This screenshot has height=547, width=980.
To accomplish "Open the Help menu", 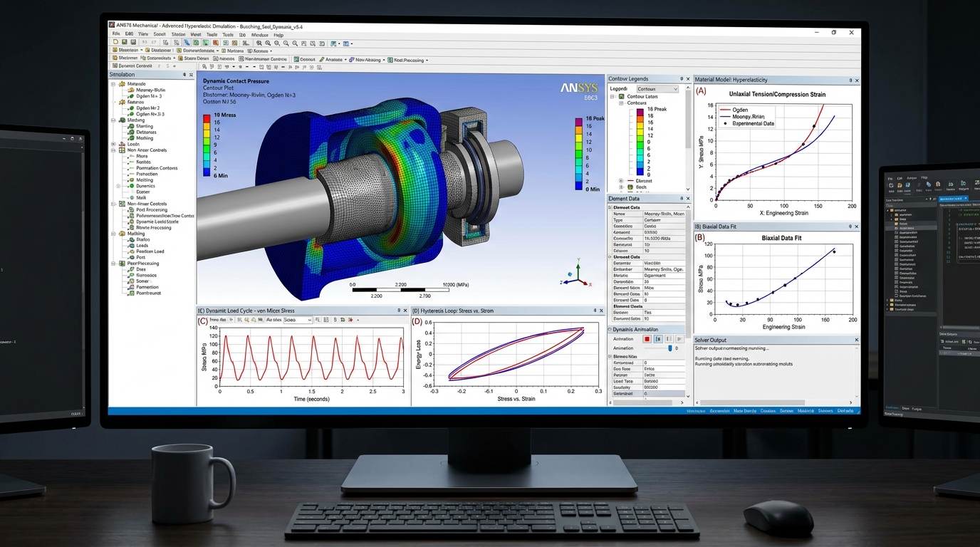I will (278, 33).
